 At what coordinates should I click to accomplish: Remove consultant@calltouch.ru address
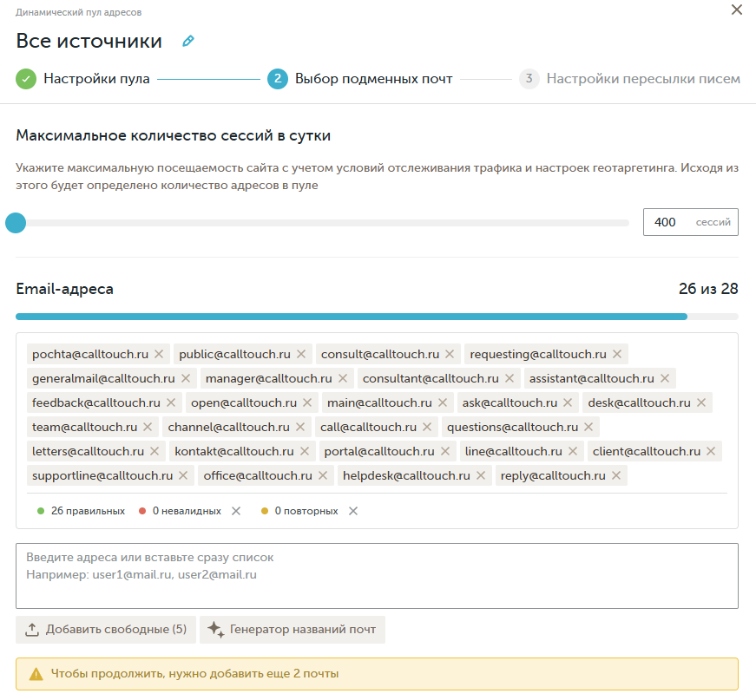(509, 379)
